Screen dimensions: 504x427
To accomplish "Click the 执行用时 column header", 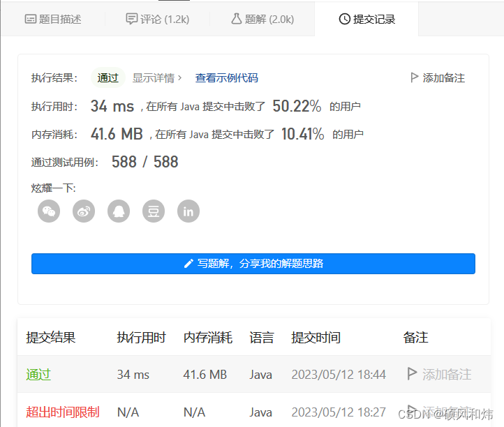I will coord(141,338).
